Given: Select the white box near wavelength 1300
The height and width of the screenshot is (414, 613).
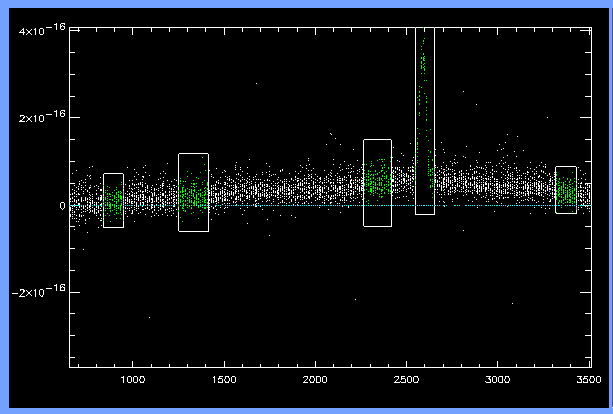Looking at the screenshot, I should [x=193, y=192].
